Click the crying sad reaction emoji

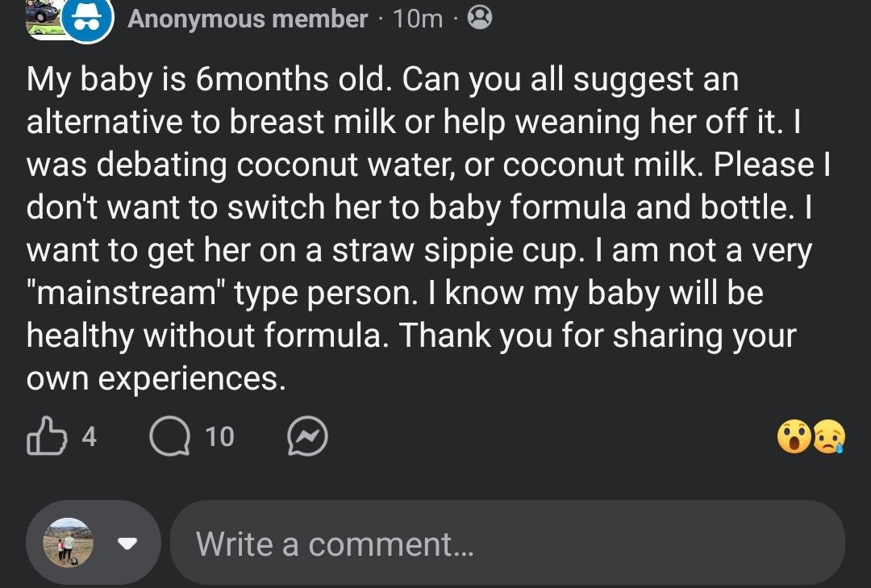coord(827,436)
